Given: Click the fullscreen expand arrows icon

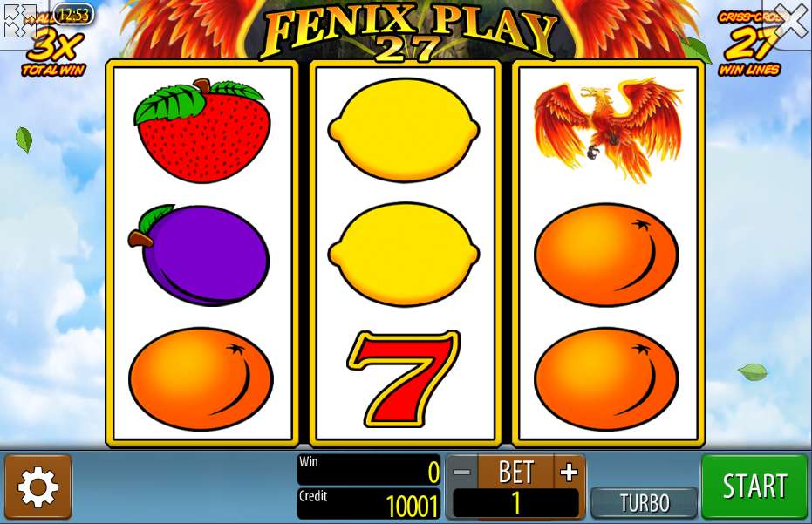Looking at the screenshot, I should [19, 21].
